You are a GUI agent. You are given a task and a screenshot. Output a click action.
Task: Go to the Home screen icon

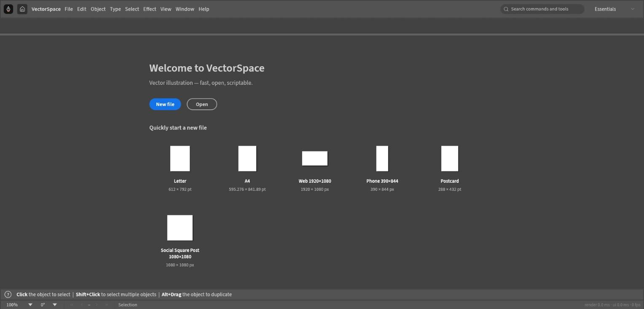(22, 9)
